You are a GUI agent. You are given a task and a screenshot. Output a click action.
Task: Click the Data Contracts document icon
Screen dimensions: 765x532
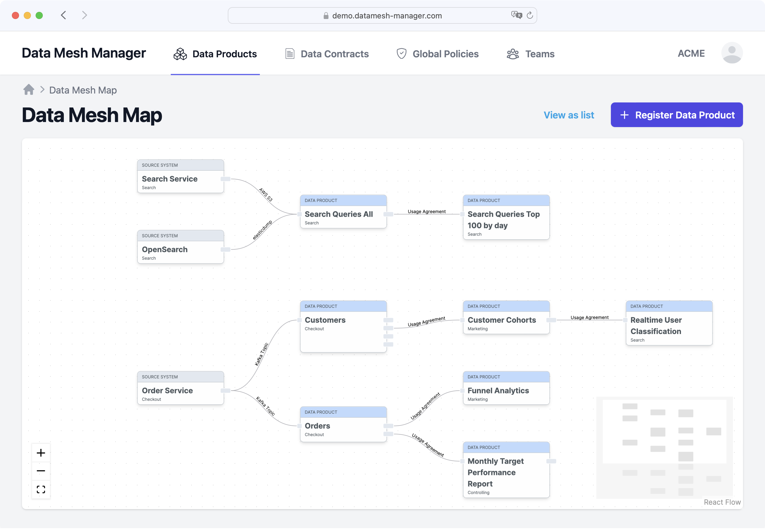click(x=289, y=54)
